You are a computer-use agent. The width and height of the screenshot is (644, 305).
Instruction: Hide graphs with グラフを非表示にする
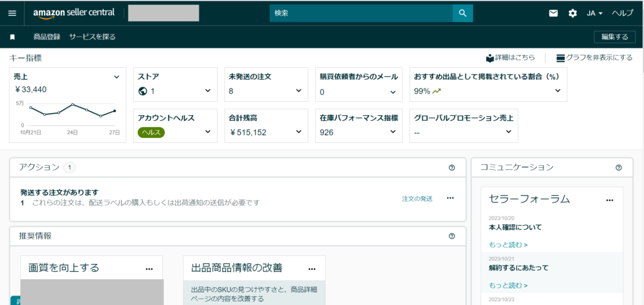pos(594,58)
